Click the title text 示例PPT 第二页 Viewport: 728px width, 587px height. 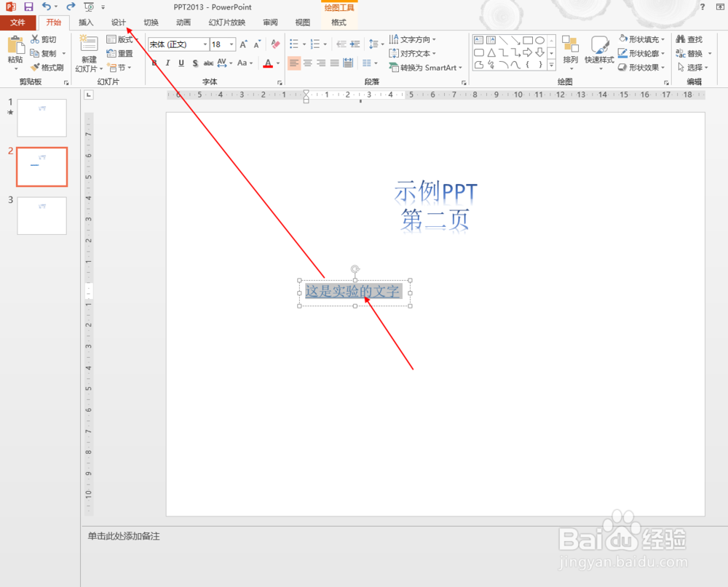[435, 206]
